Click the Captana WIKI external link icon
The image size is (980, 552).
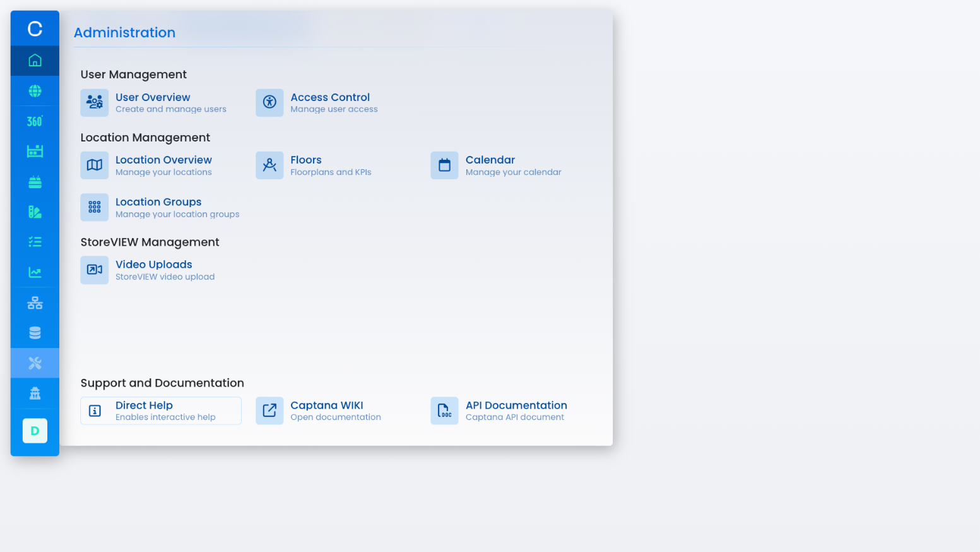[269, 411]
